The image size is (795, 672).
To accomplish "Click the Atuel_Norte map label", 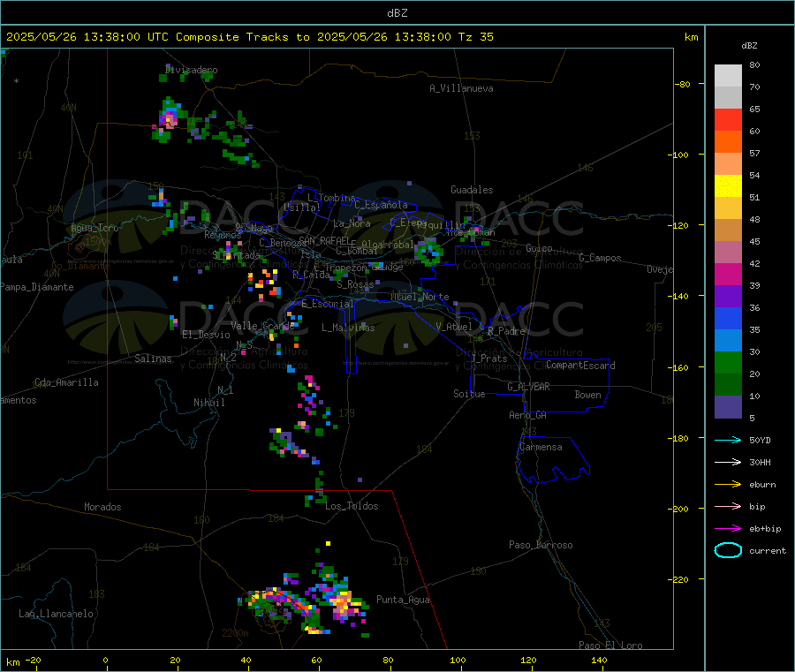I will pyautogui.click(x=420, y=297).
